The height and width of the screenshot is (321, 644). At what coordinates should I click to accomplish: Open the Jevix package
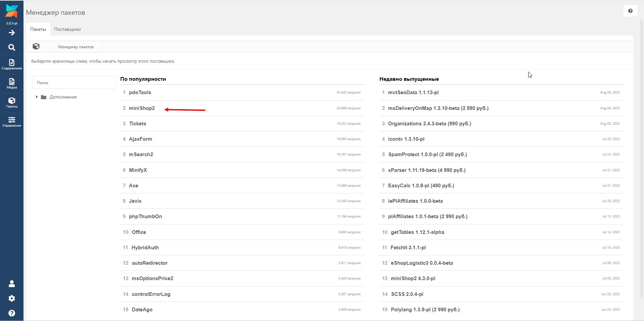point(135,201)
